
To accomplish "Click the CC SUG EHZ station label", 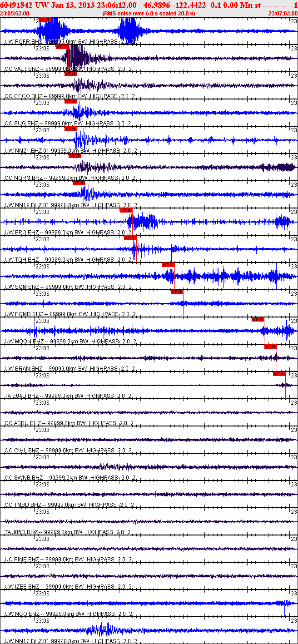I will click(68, 123).
